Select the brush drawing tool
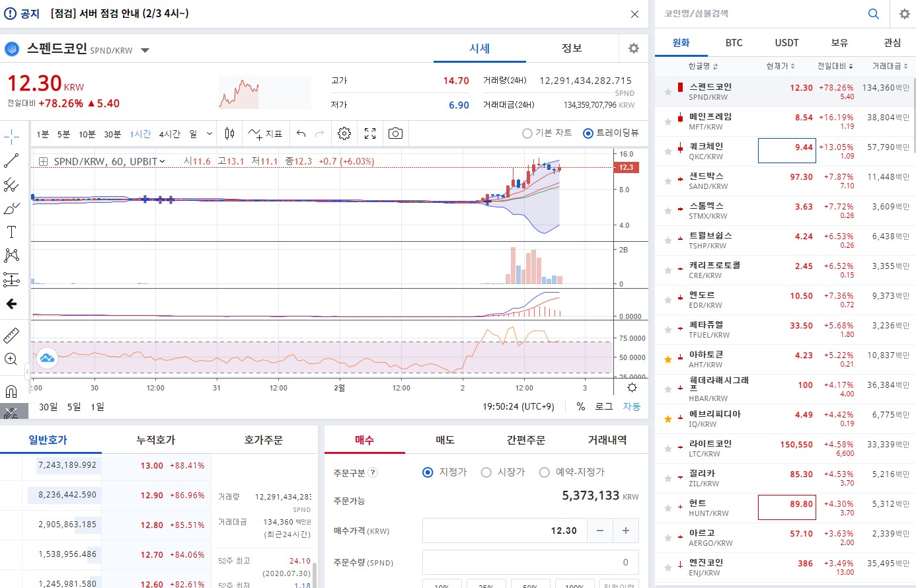This screenshot has width=916, height=588. point(11,208)
